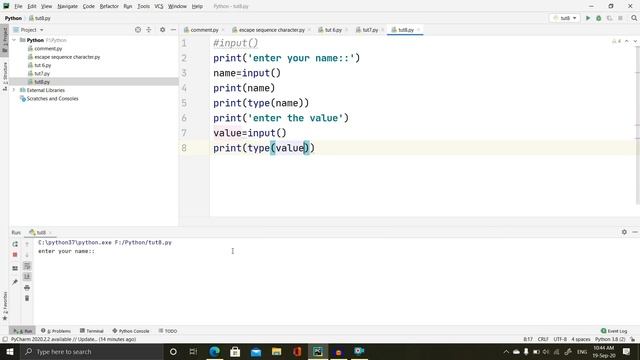
Task: Start debugging with the bug icon
Action: (599, 18)
